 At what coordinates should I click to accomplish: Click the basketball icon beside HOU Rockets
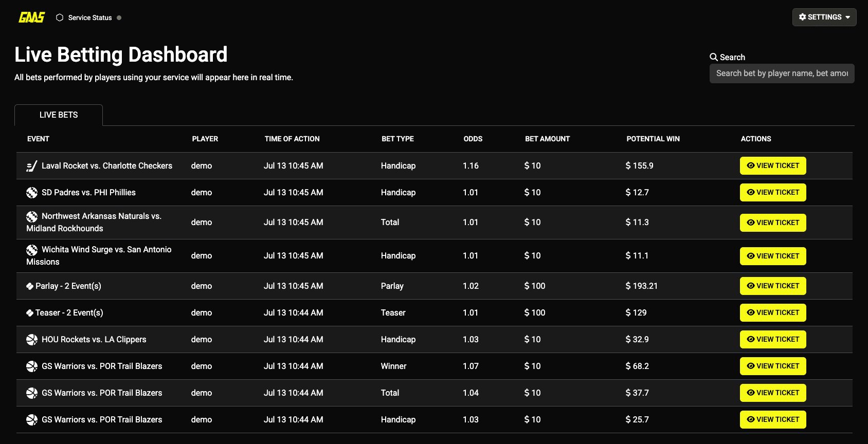[x=32, y=340]
